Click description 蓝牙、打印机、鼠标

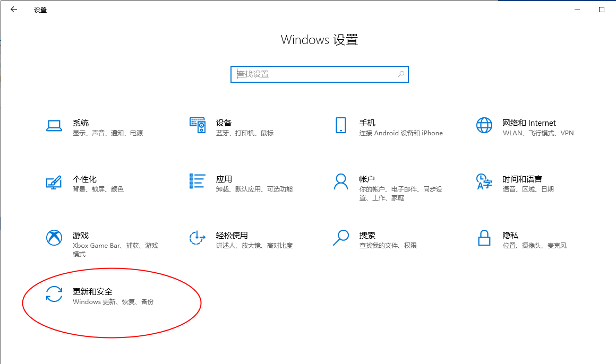click(x=245, y=133)
